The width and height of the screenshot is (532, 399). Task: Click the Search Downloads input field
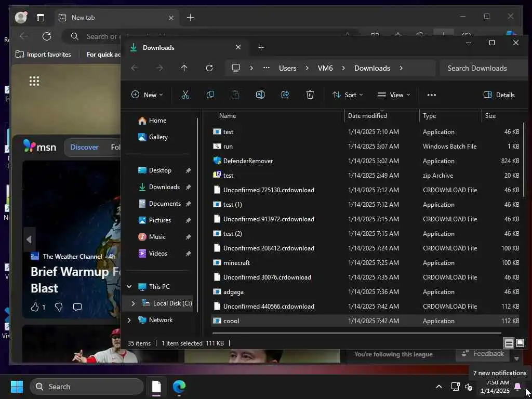[x=483, y=68]
